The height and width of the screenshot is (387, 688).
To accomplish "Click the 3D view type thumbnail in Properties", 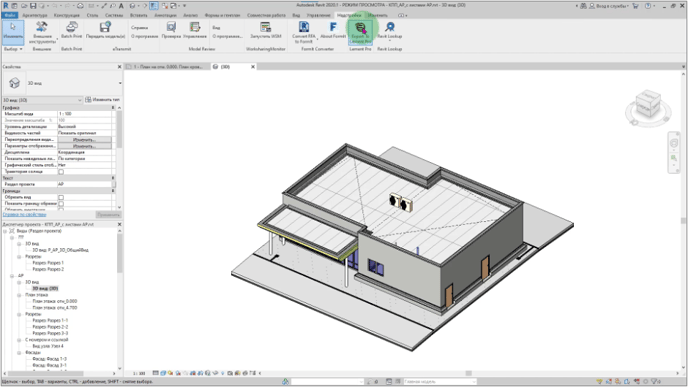I will click(x=14, y=83).
